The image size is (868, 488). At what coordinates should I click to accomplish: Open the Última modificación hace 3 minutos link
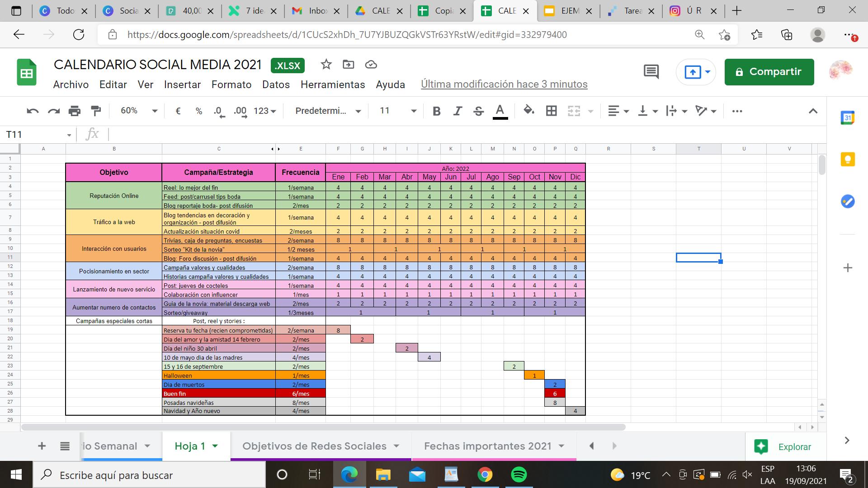(504, 84)
